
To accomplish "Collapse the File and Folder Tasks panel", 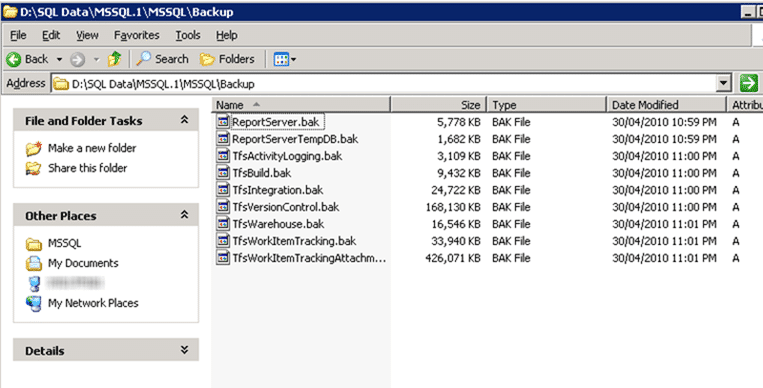I will (x=184, y=120).
